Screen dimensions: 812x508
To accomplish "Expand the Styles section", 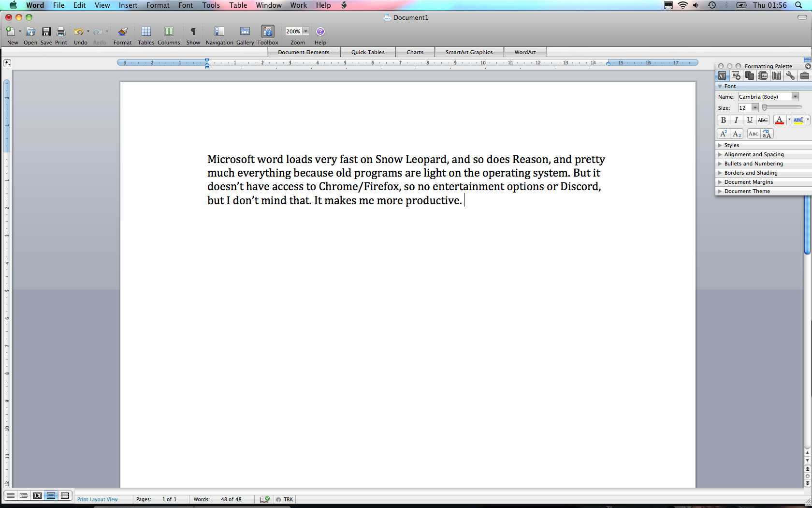I will (720, 145).
